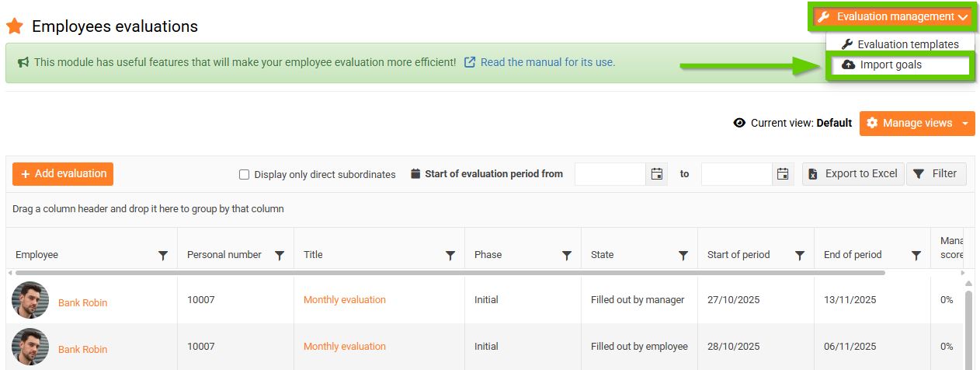Click the filter icon on Personal number column

[x=280, y=255]
